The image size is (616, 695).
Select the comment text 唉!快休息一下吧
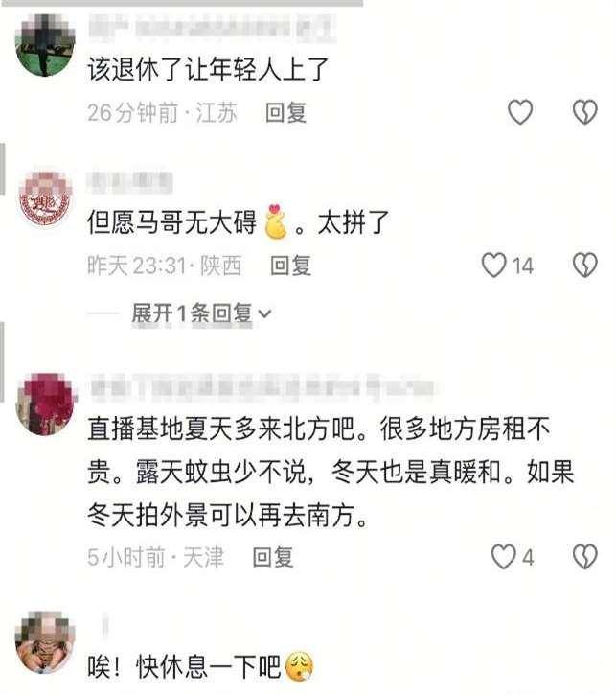(184, 665)
